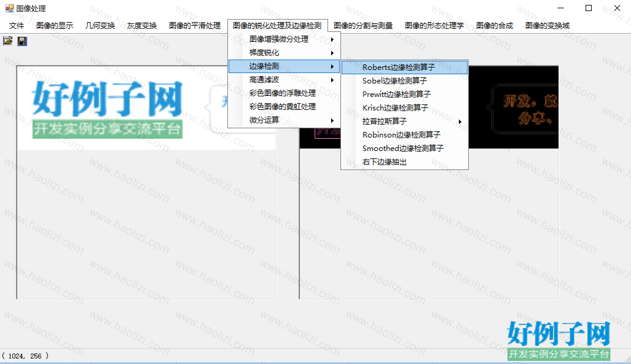The height and width of the screenshot is (364, 631).
Task: Apply Prewitt边缘检测算子
Action: (405, 95)
